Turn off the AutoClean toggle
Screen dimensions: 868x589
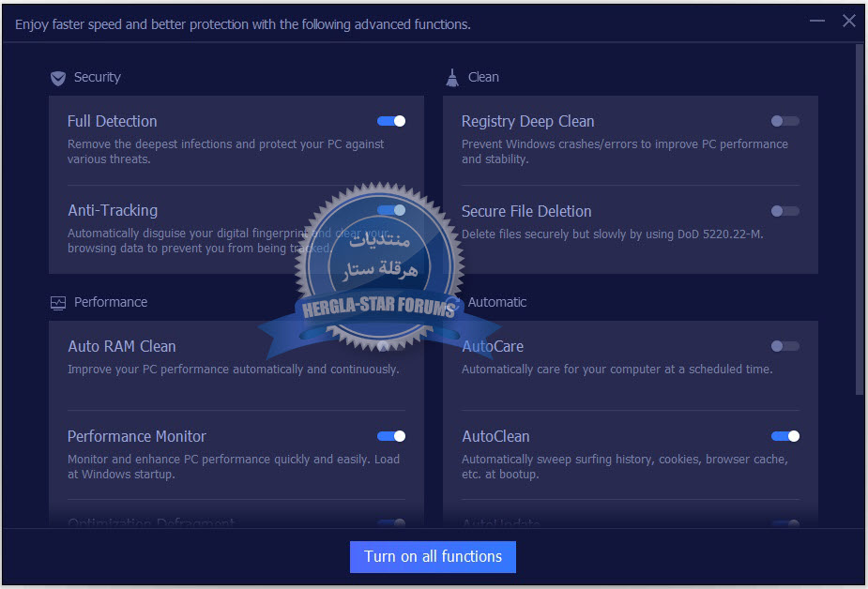785,436
